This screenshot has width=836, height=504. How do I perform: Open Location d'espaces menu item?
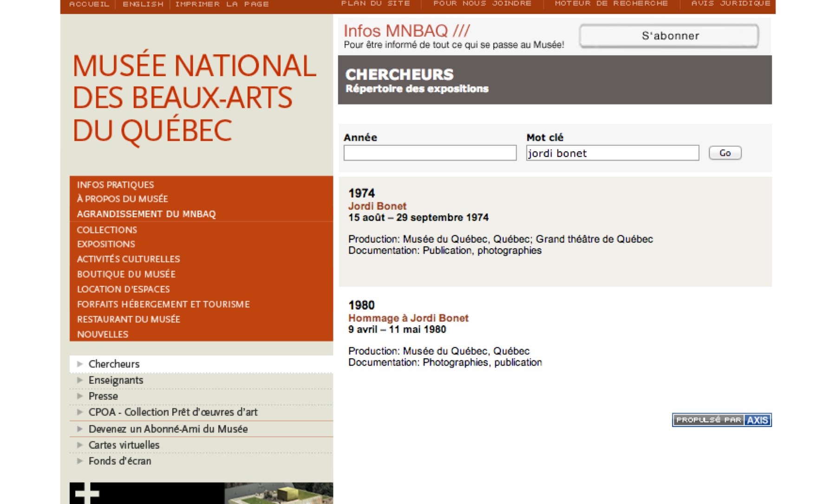[x=123, y=289]
